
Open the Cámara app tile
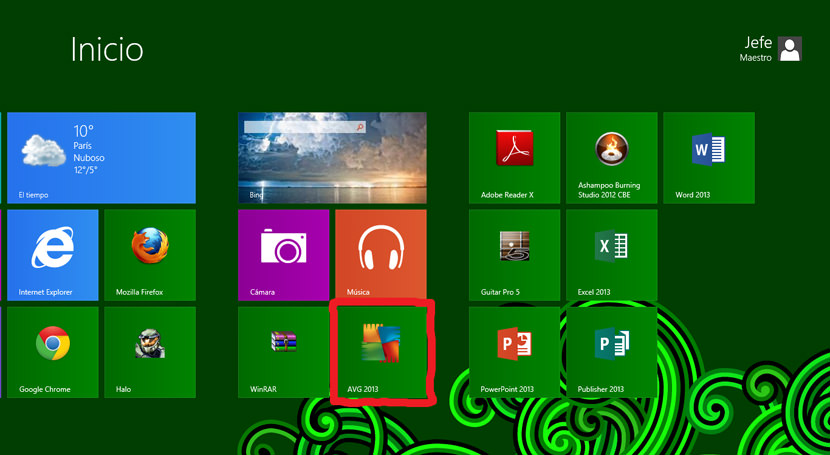(284, 255)
